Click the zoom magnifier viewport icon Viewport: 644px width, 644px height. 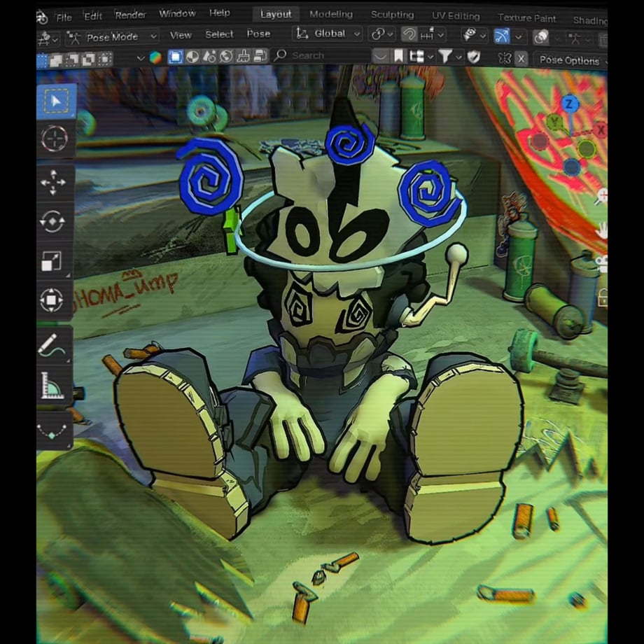point(601,196)
